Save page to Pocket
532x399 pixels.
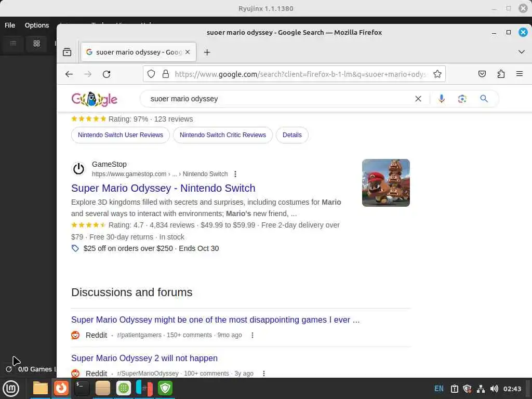pyautogui.click(x=482, y=74)
